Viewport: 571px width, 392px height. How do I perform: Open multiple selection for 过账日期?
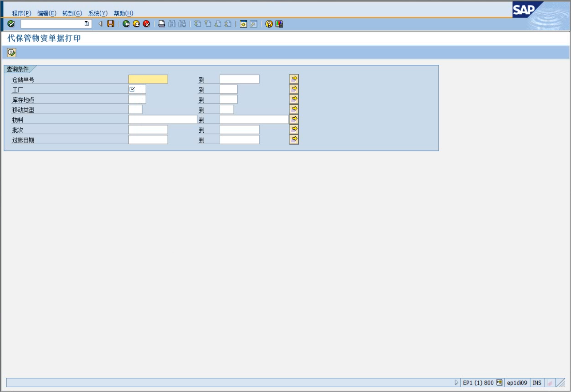[293, 139]
